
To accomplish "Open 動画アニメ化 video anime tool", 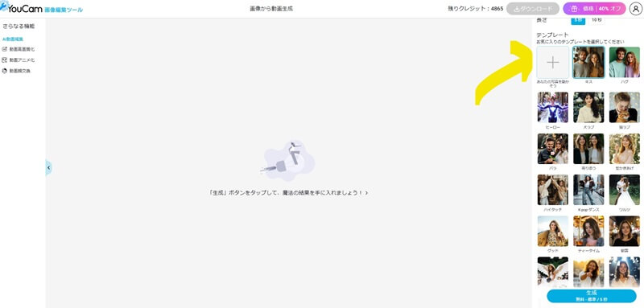I will (19, 60).
